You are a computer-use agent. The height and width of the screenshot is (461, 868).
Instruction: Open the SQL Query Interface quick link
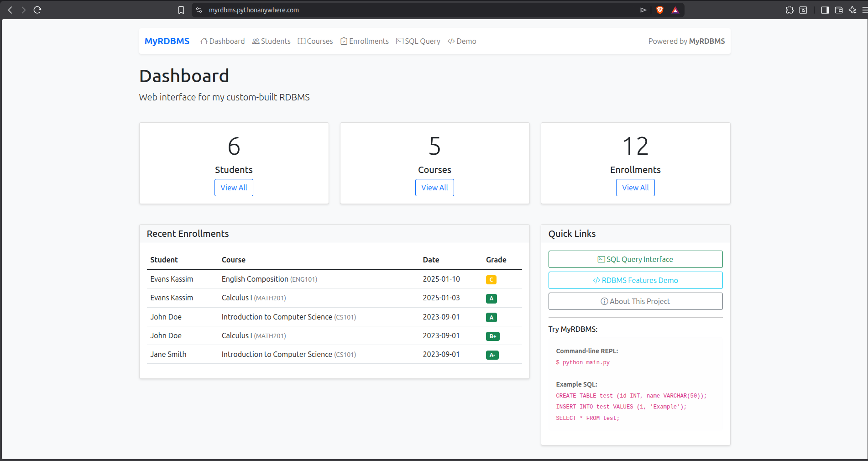[x=635, y=259]
